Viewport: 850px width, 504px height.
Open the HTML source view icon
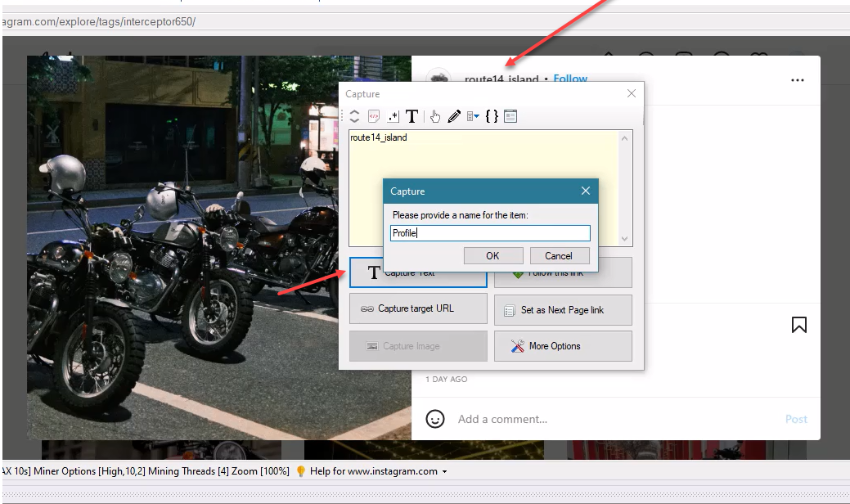373,117
